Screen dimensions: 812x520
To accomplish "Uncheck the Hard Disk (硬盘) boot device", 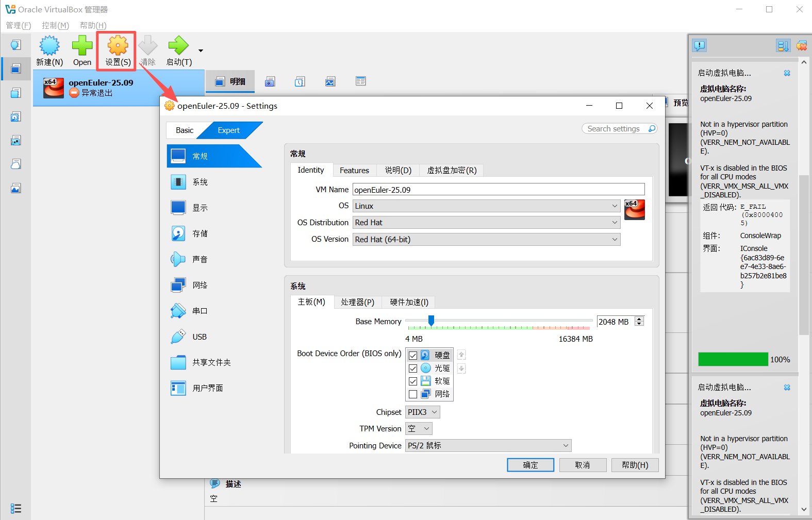I will point(413,356).
